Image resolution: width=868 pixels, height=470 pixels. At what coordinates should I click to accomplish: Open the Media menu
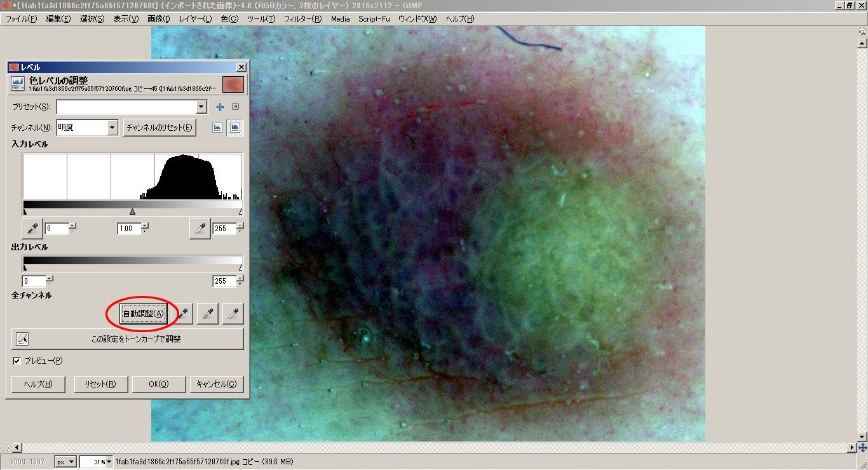tap(341, 19)
